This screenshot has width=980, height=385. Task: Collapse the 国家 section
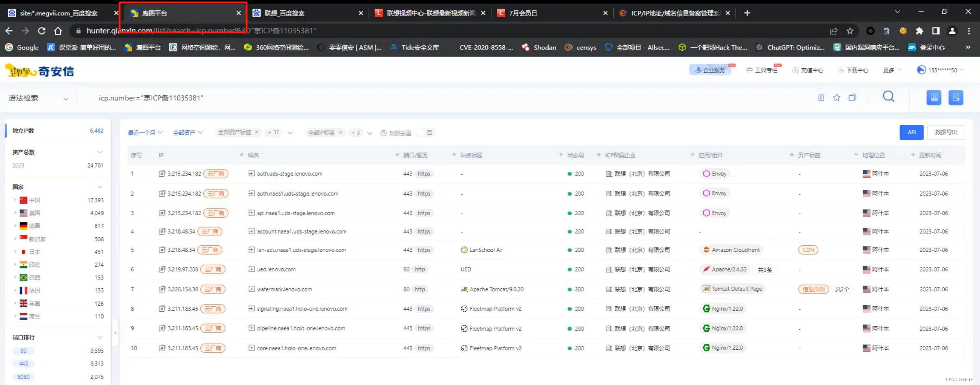point(100,187)
